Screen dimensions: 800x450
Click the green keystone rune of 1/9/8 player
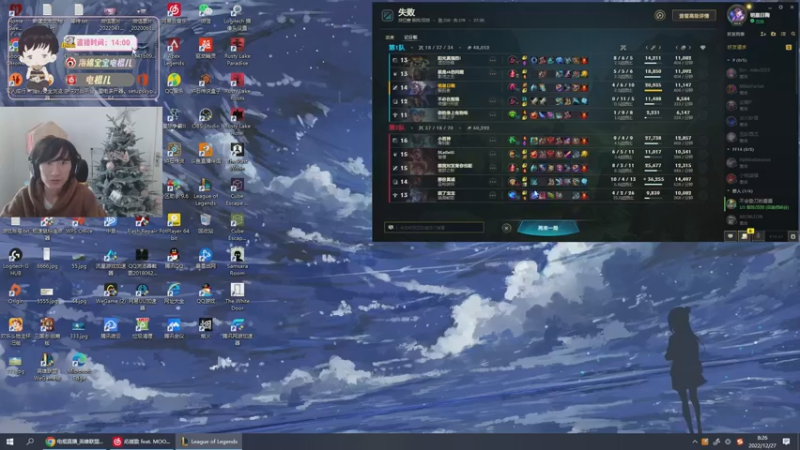coord(512,115)
